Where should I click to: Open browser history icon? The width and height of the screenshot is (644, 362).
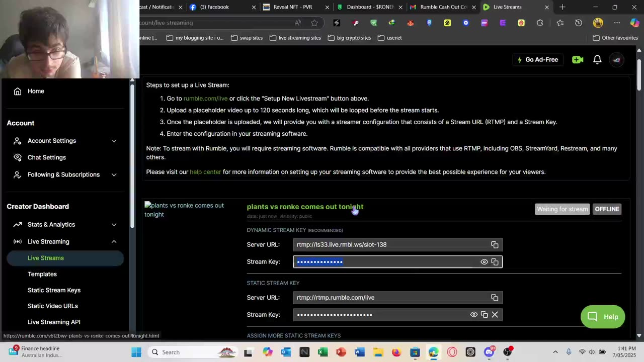[579, 23]
